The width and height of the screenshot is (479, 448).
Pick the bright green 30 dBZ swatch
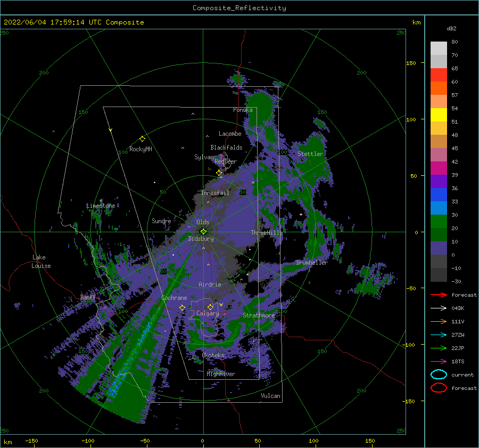coord(439,221)
